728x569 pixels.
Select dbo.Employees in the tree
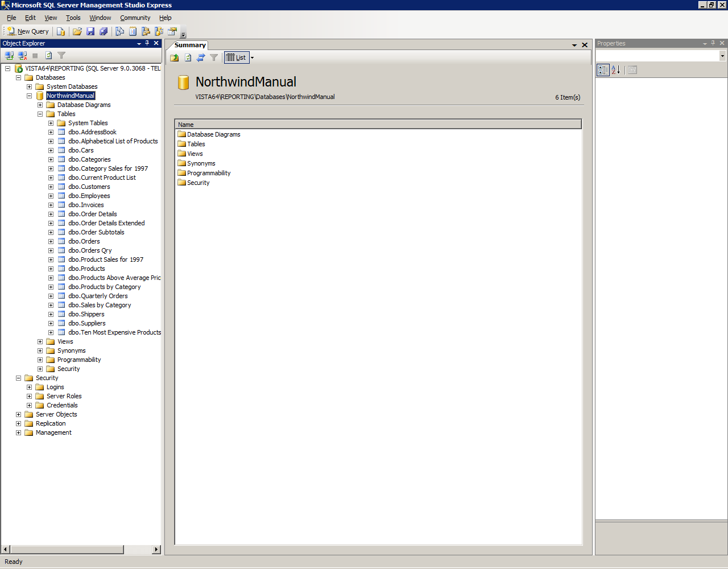pos(89,196)
